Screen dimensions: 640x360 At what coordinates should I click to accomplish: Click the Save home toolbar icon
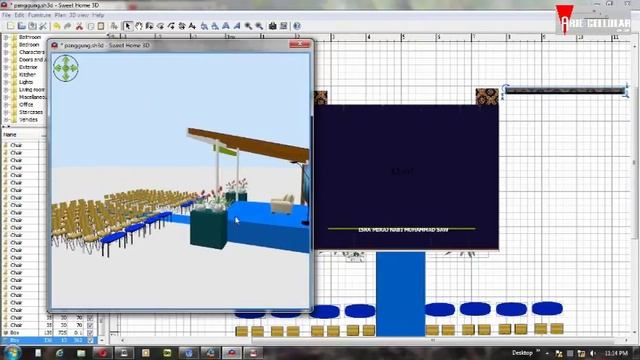32,26
